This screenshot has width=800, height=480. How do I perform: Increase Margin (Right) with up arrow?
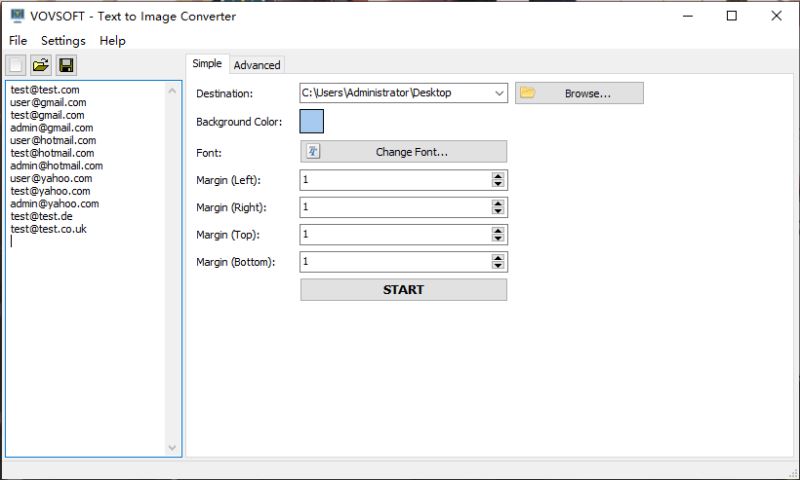tap(498, 203)
